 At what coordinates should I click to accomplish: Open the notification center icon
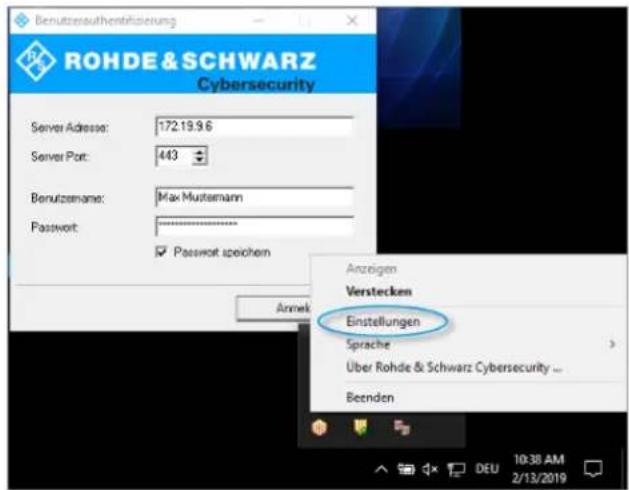click(x=593, y=468)
